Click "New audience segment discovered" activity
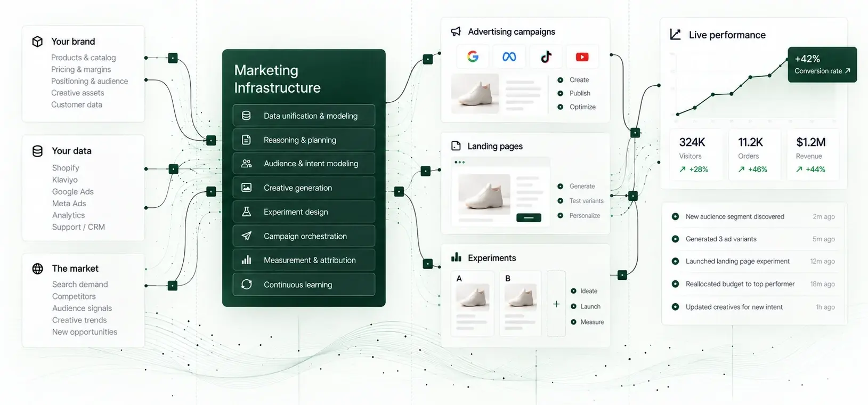Viewport: 868px width, 405px height. [x=735, y=216]
